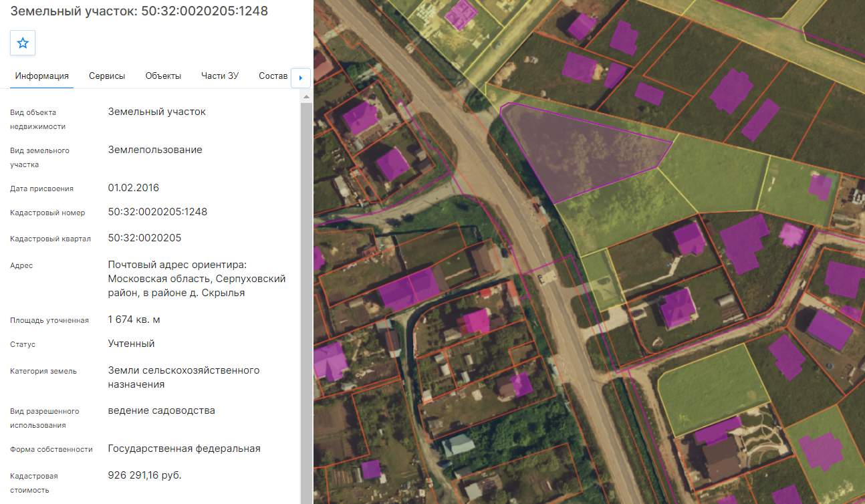Click the area value 1 674 кв. м
The width and height of the screenshot is (865, 504).
click(x=134, y=320)
